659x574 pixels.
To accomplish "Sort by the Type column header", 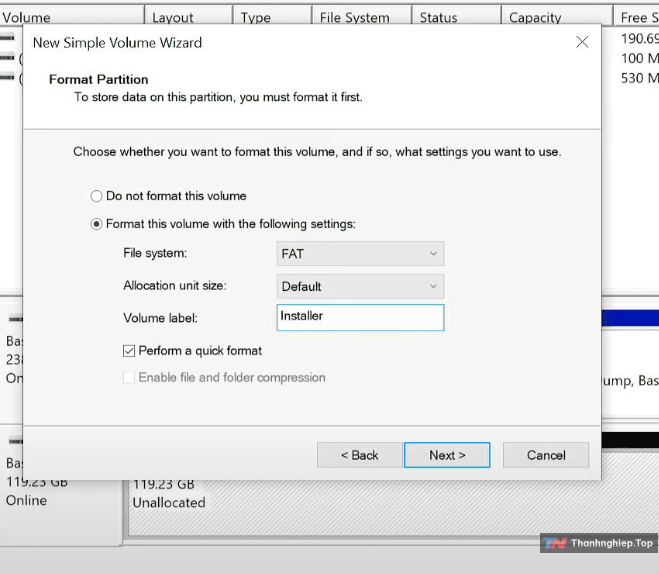I will (x=272, y=17).
